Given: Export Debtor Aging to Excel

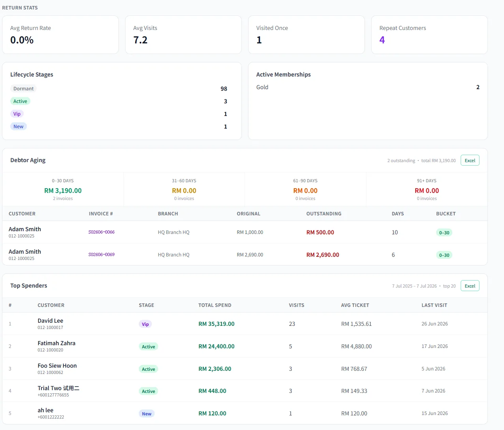Looking at the screenshot, I should tap(470, 161).
